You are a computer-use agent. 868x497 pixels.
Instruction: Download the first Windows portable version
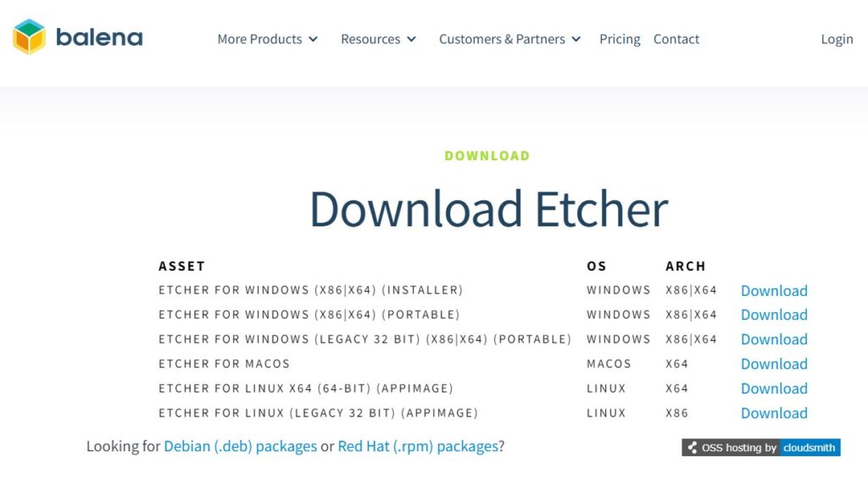click(x=773, y=315)
